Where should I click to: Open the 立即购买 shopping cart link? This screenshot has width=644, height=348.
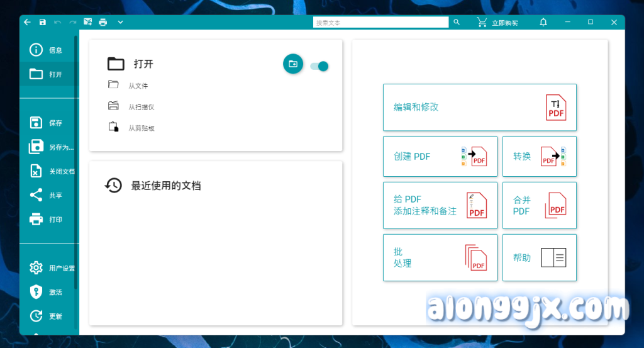497,22
